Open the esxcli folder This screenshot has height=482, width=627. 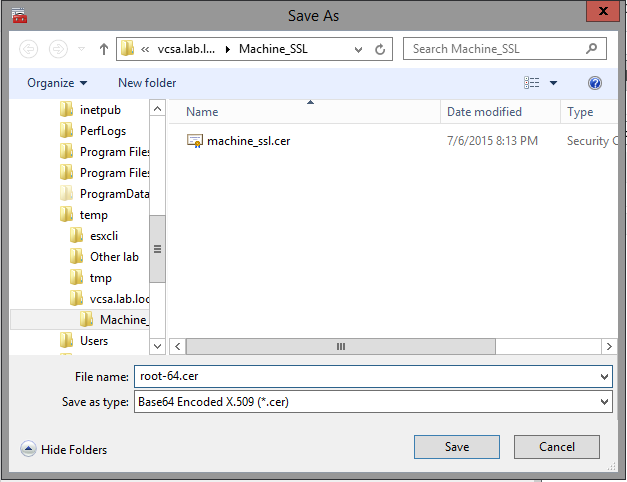pyautogui.click(x=104, y=236)
